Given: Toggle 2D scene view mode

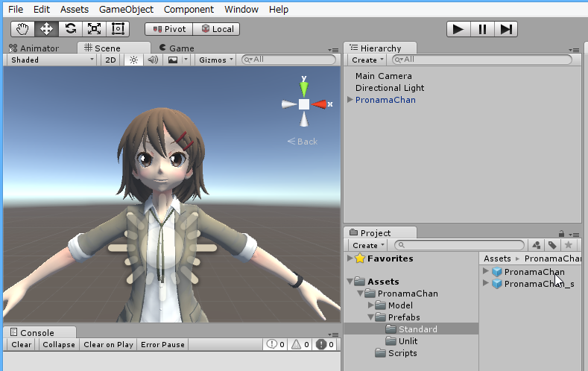Looking at the screenshot, I should tap(110, 60).
